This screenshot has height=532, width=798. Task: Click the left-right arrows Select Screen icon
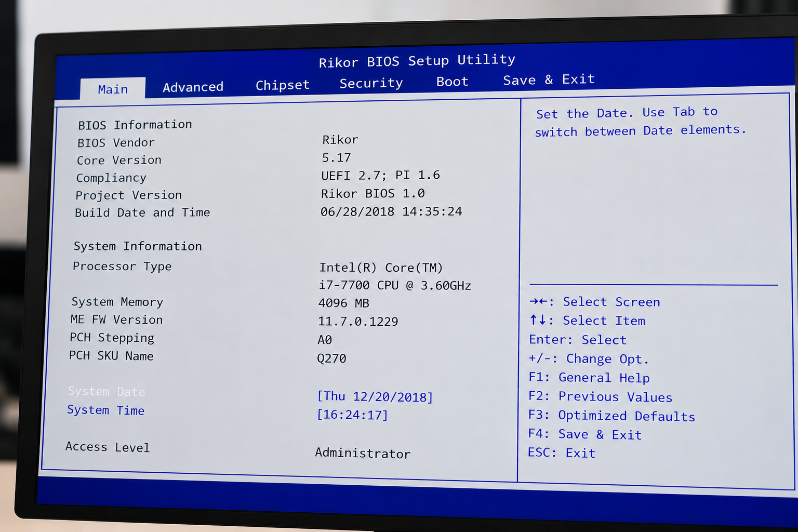coord(538,301)
